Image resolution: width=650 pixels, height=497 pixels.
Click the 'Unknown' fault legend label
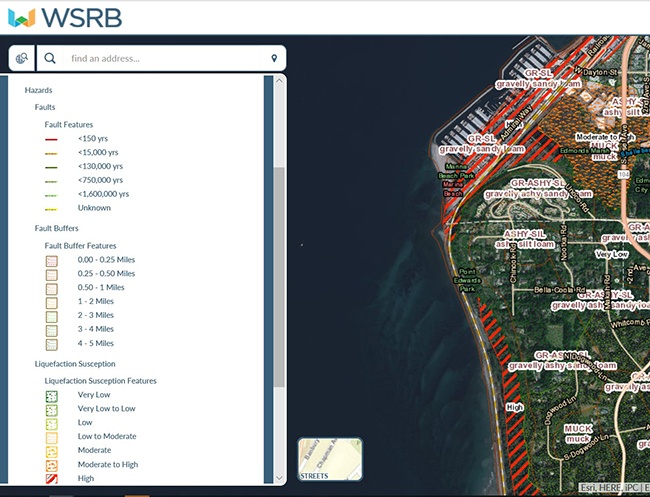(x=94, y=208)
